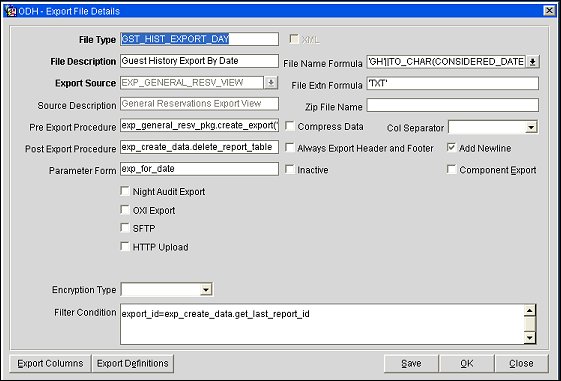Screen dimensions: 561x381
Task: Enable the SFTP option
Action: [x=125, y=228]
